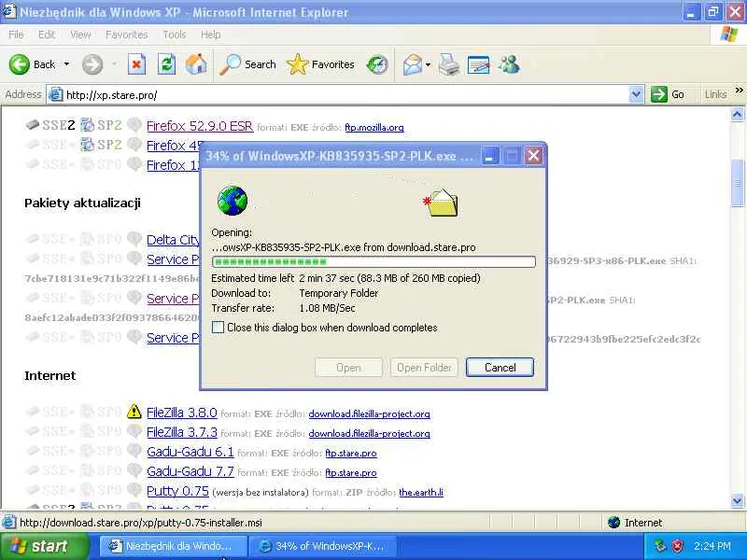This screenshot has height=560, width=747.
Task: Click the status bar page icon
Action: (x=9, y=523)
